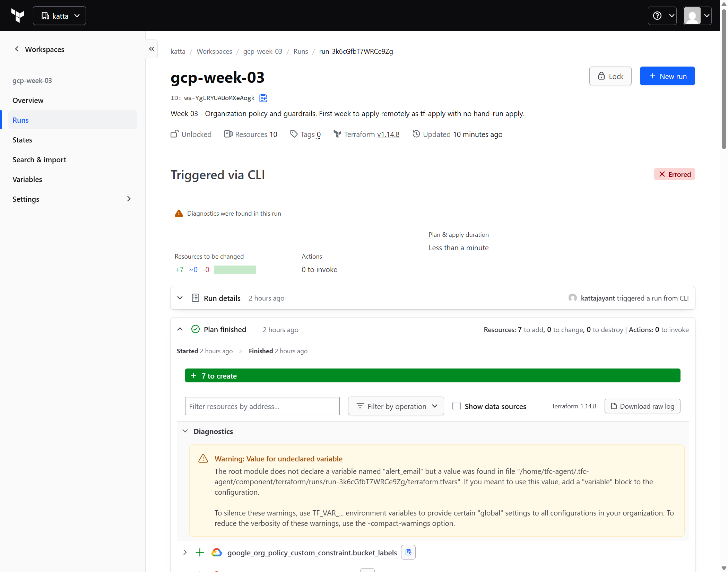Collapse the sidebar with double-chevron icon
Image resolution: width=728 pixels, height=572 pixels.
[151, 49]
